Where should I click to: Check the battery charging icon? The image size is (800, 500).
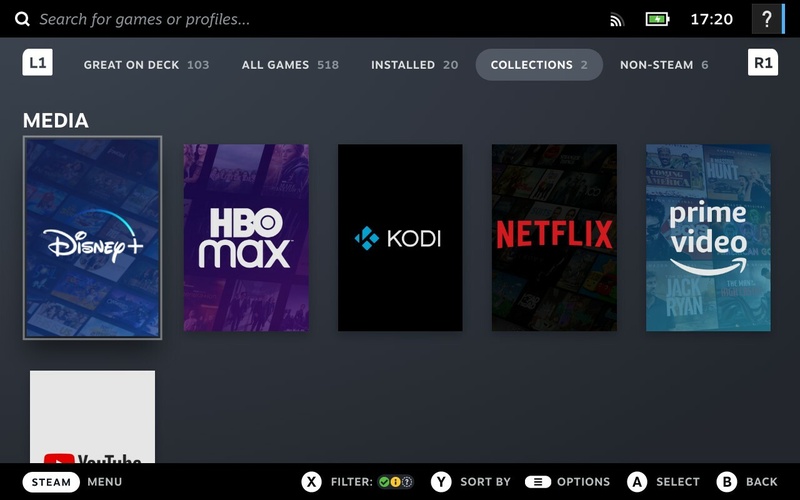[x=657, y=19]
